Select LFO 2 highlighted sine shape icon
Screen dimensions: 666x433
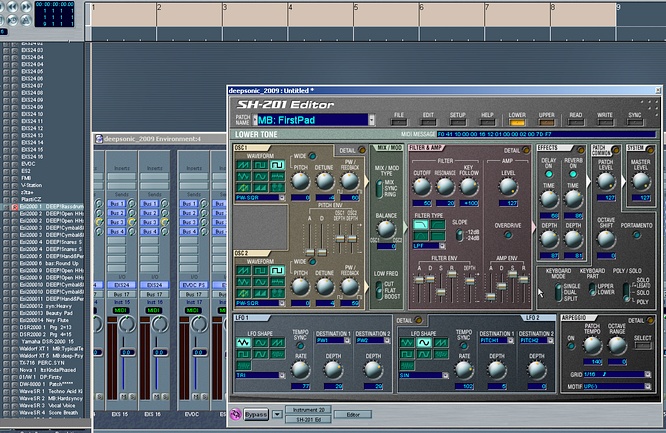(x=423, y=342)
